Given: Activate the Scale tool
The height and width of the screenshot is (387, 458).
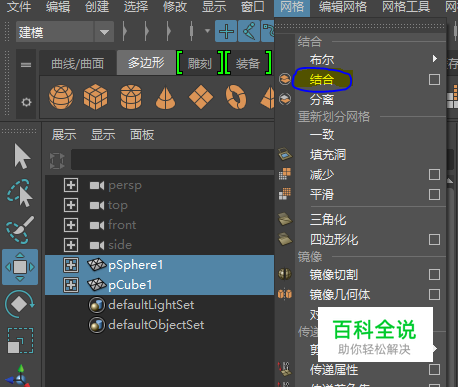Looking at the screenshot, I should (20, 340).
